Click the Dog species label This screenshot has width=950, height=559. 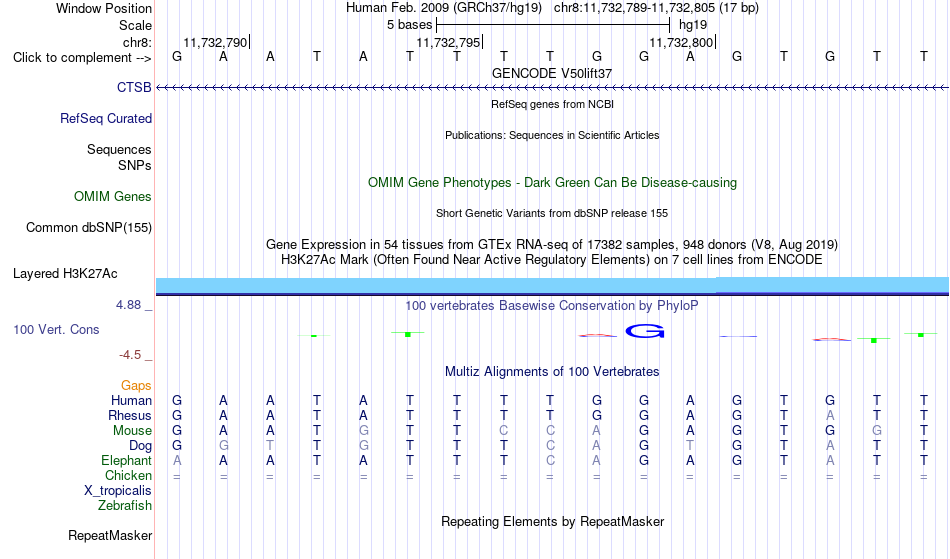click(x=140, y=446)
